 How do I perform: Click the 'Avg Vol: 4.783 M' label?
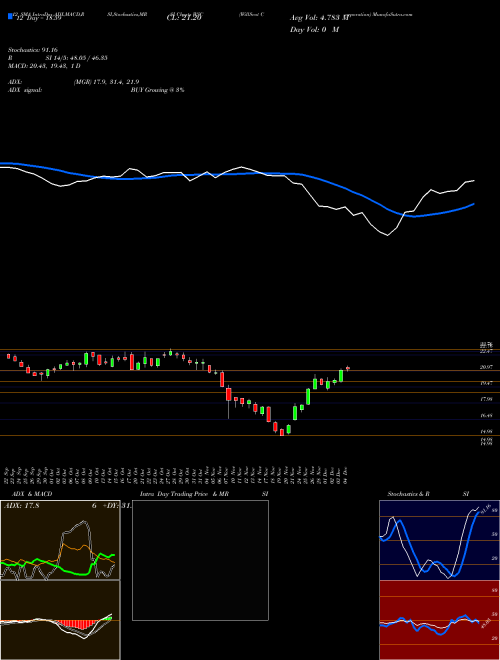tap(320, 18)
